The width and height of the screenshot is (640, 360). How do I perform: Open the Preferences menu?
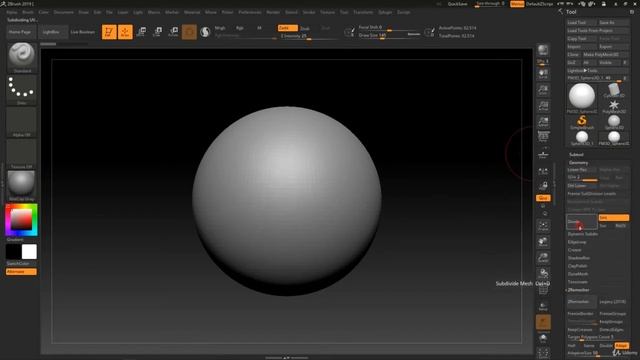[x=249, y=12]
